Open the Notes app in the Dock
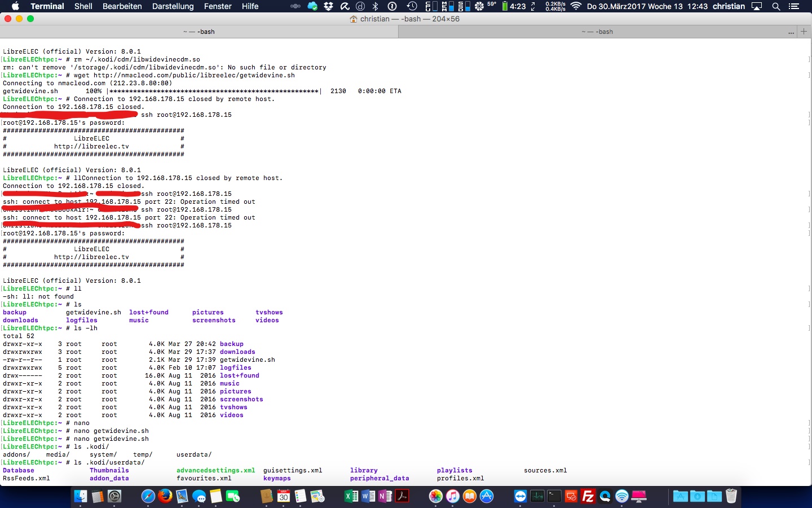Screen dimensions: 812x508 [x=215, y=496]
